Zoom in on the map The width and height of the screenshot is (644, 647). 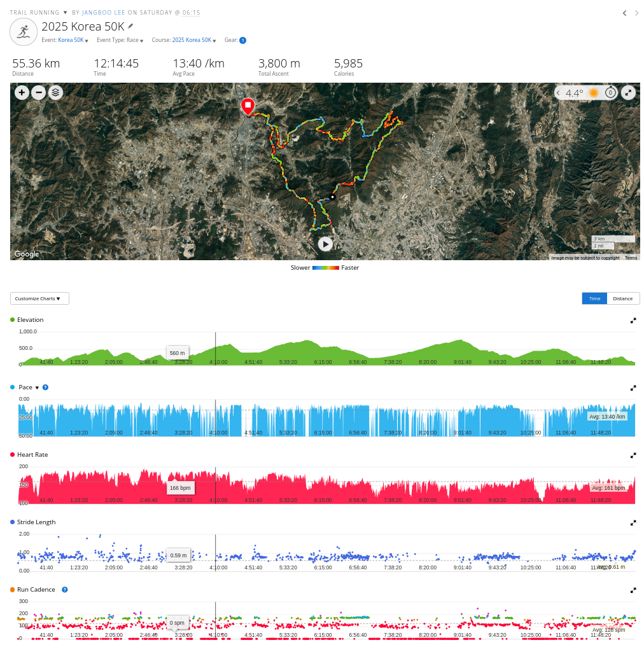22,92
